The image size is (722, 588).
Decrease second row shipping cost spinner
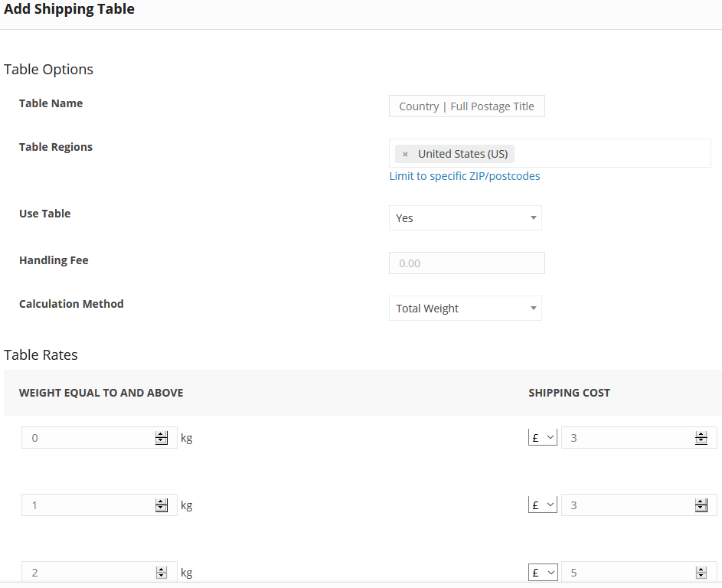pos(701,508)
